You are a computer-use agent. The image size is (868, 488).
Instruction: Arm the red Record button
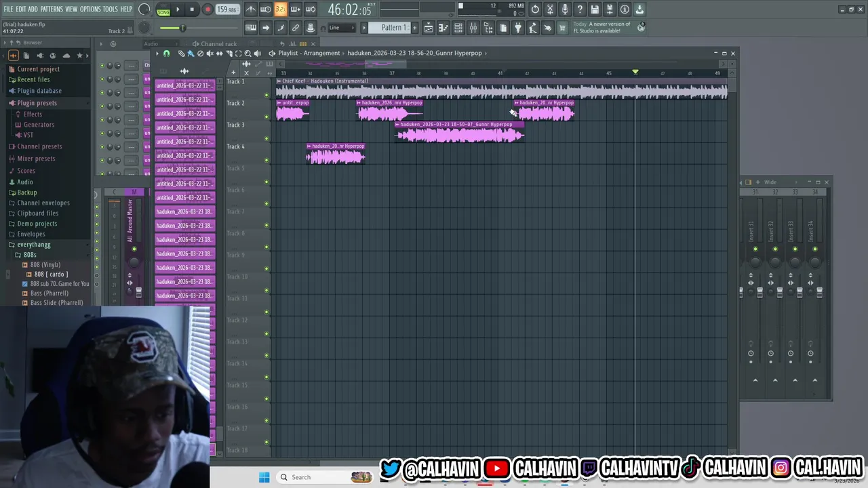208,9
